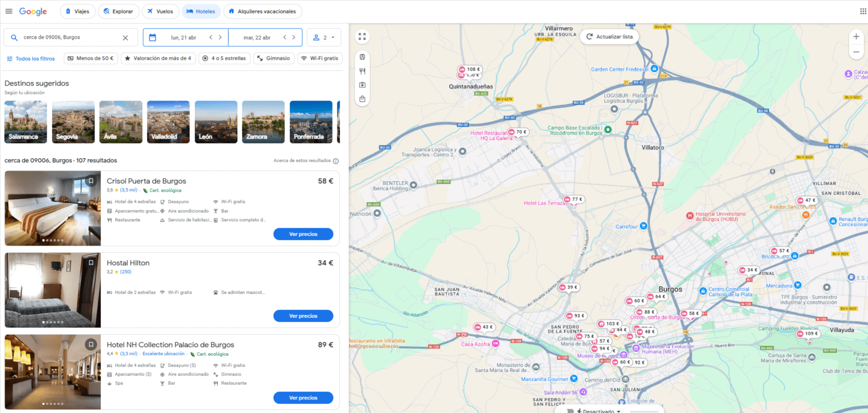Image resolution: width=868 pixels, height=413 pixels.
Task: Open the Google apps grid
Action: coord(863,11)
